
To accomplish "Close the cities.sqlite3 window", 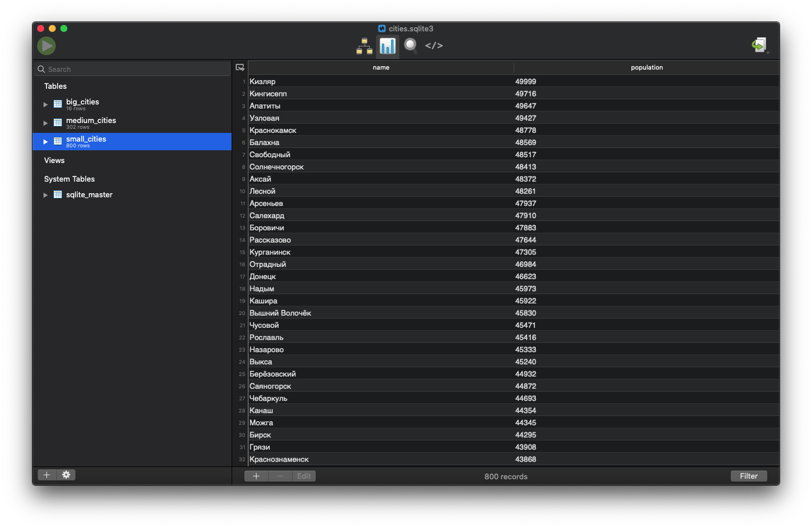I will 41,28.
